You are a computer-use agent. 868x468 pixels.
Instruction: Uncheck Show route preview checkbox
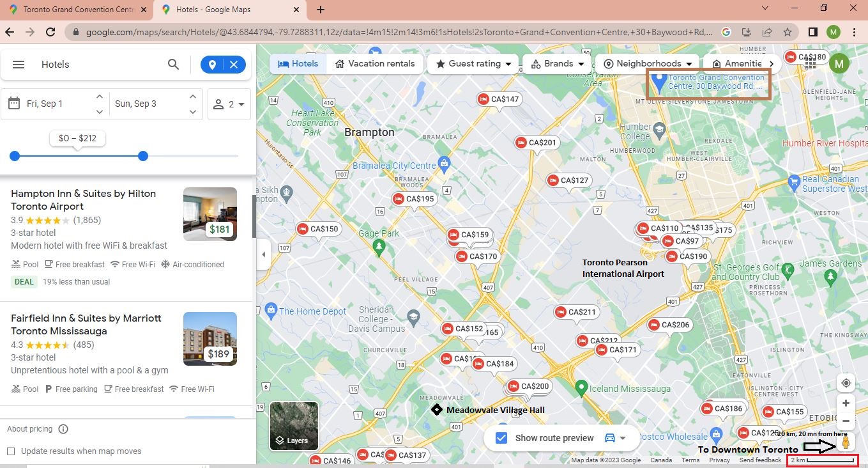pos(501,438)
